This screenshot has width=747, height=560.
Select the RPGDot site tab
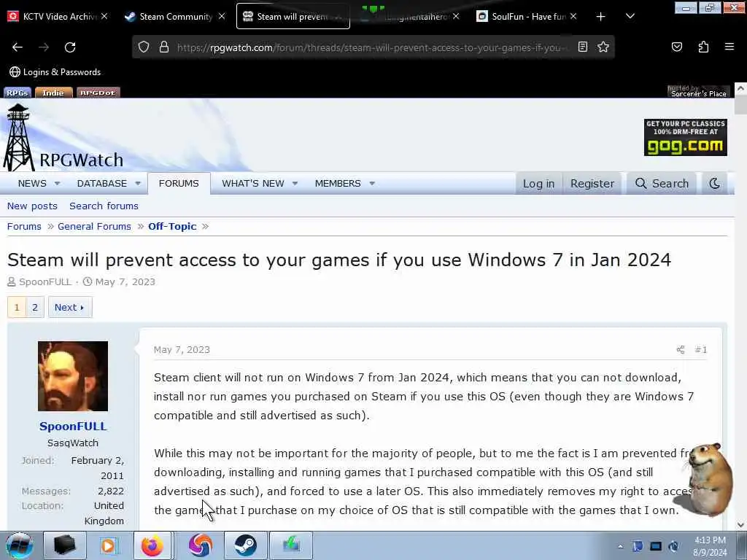pyautogui.click(x=98, y=93)
